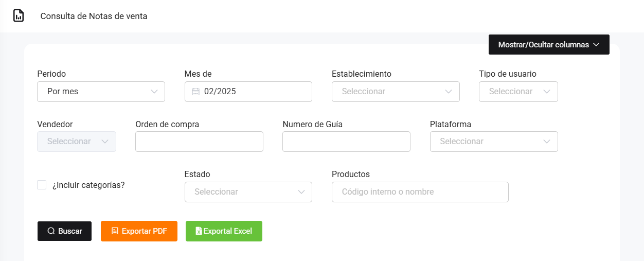The image size is (644, 261).
Task: Click the chevron icon on Mostrar/Ocultar columnas
Action: click(596, 45)
